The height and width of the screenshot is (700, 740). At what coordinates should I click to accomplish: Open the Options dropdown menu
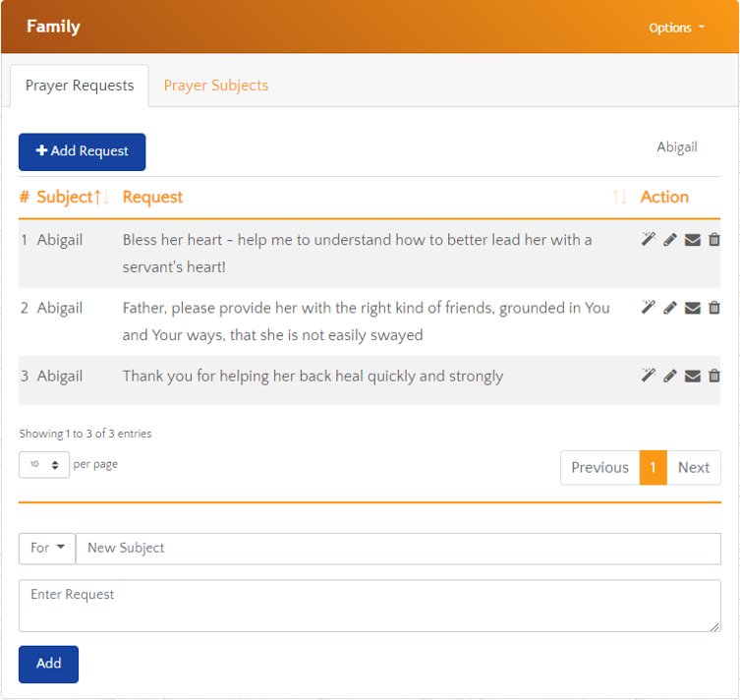pyautogui.click(x=676, y=28)
